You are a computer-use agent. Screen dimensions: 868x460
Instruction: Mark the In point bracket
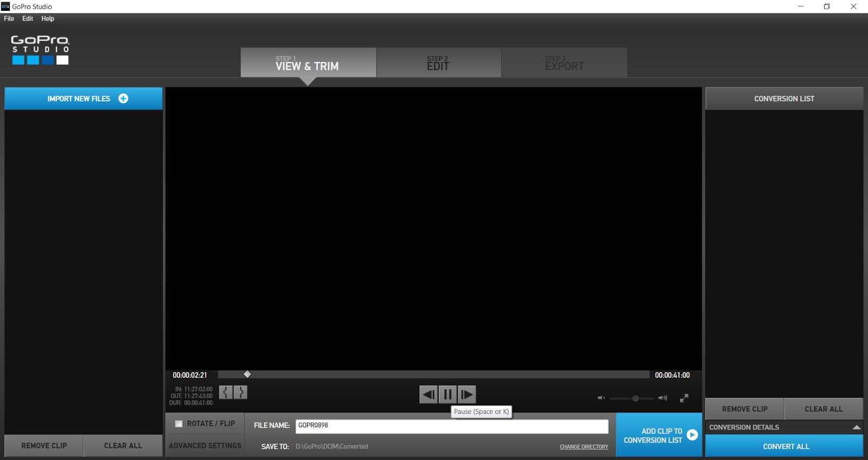[x=226, y=392]
